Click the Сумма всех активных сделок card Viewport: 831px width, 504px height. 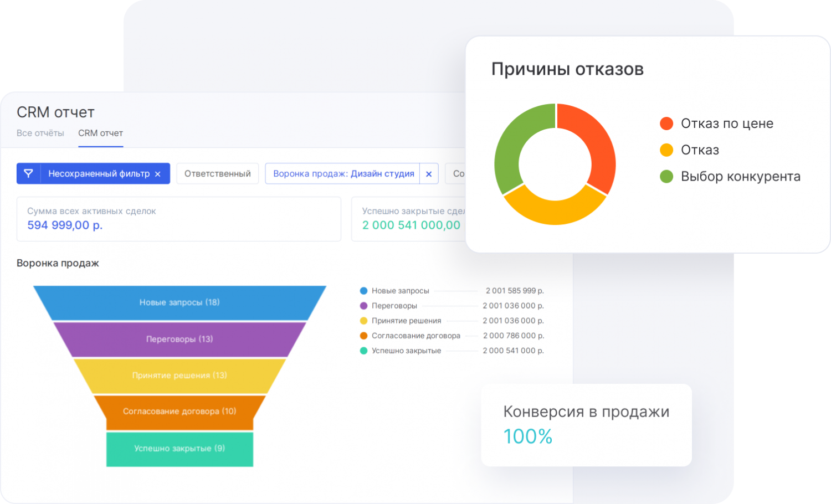(x=178, y=219)
